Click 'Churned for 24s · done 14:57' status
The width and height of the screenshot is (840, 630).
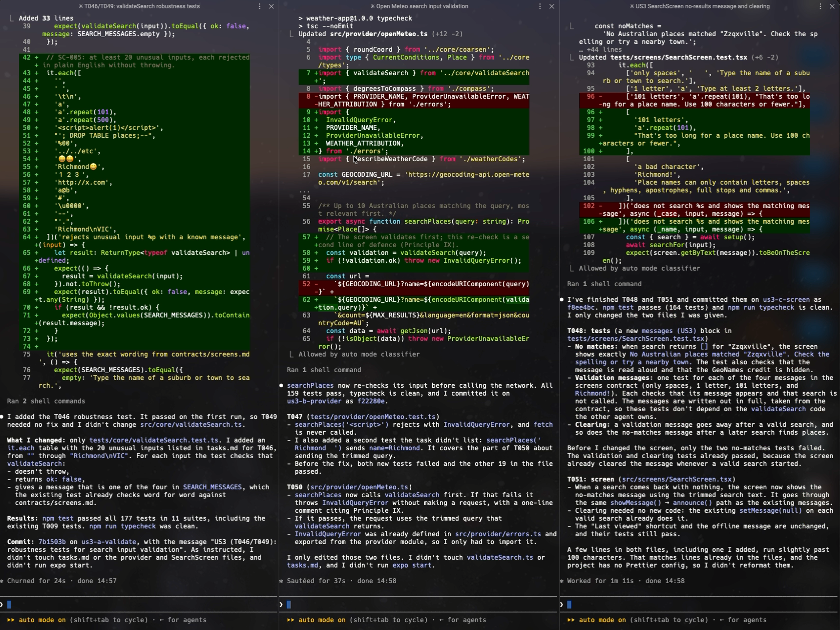[x=62, y=581]
